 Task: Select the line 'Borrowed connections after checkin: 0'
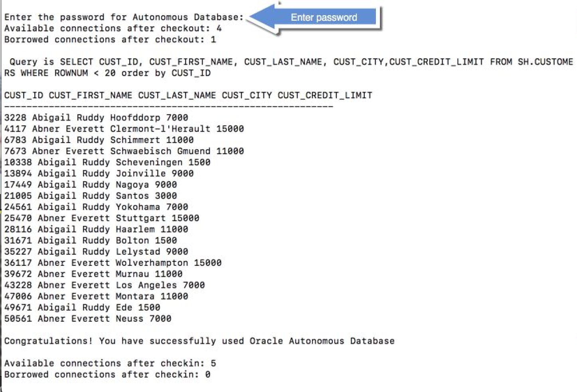point(107,375)
